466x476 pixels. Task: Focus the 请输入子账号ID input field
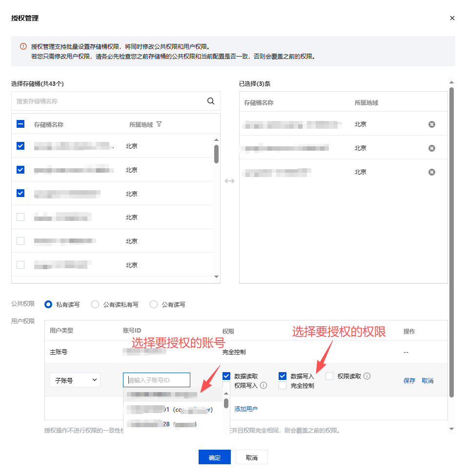tap(157, 380)
